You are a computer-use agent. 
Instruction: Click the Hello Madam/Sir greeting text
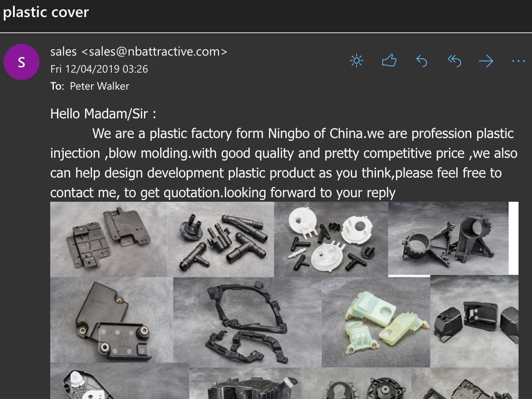tap(103, 114)
